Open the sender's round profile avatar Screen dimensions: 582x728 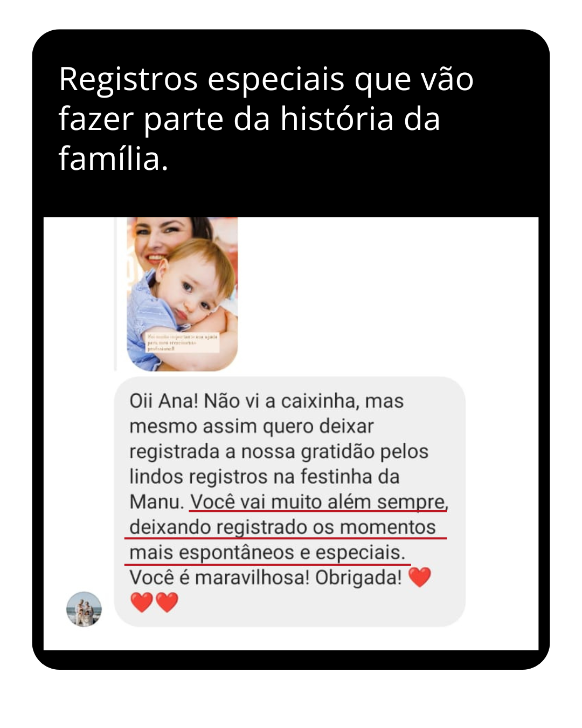84,609
